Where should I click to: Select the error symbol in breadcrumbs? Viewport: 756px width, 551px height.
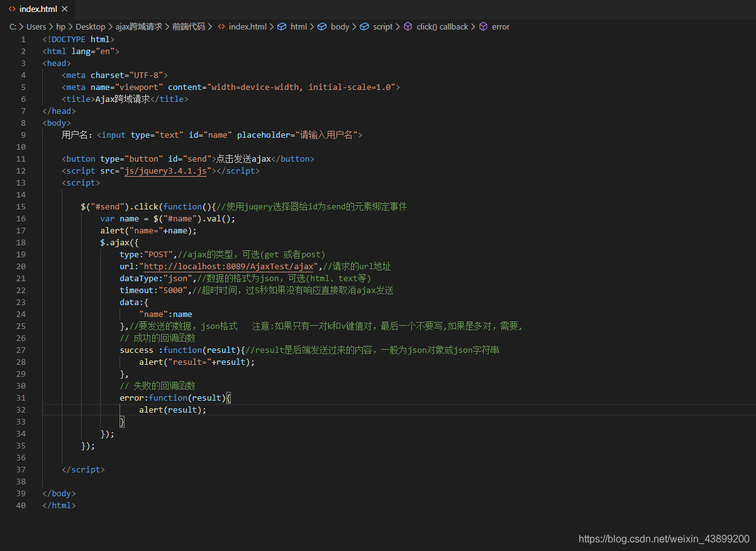pyautogui.click(x=494, y=26)
